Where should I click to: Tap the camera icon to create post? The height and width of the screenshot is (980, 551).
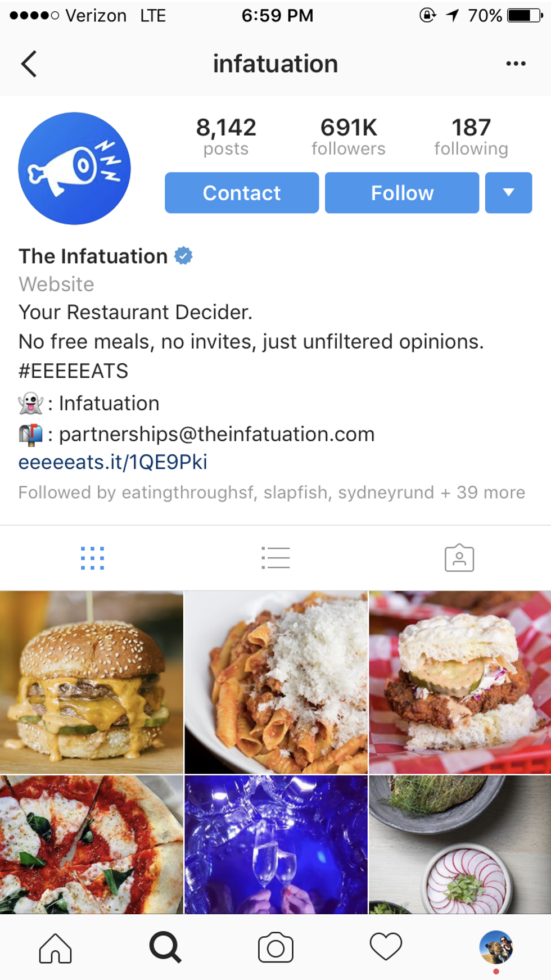tap(275, 948)
